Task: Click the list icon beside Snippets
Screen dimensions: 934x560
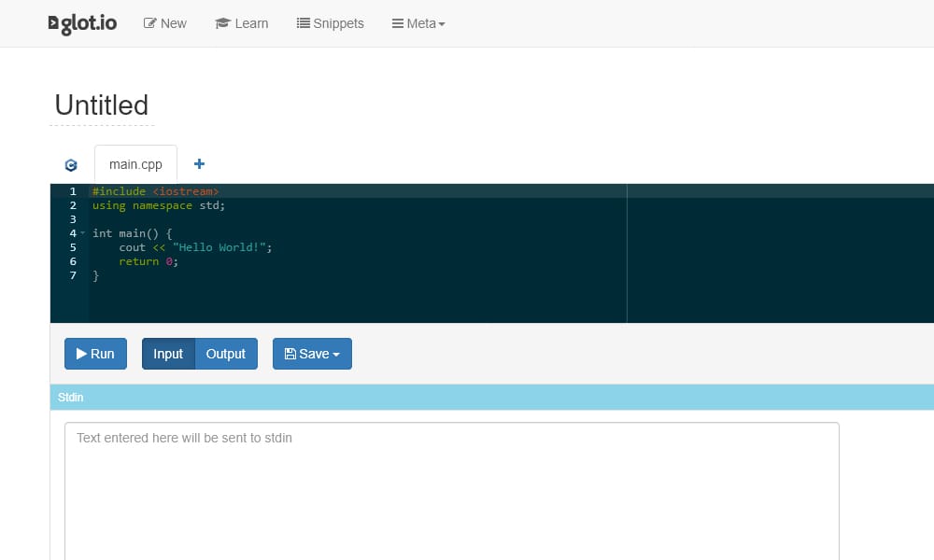Action: 302,22
